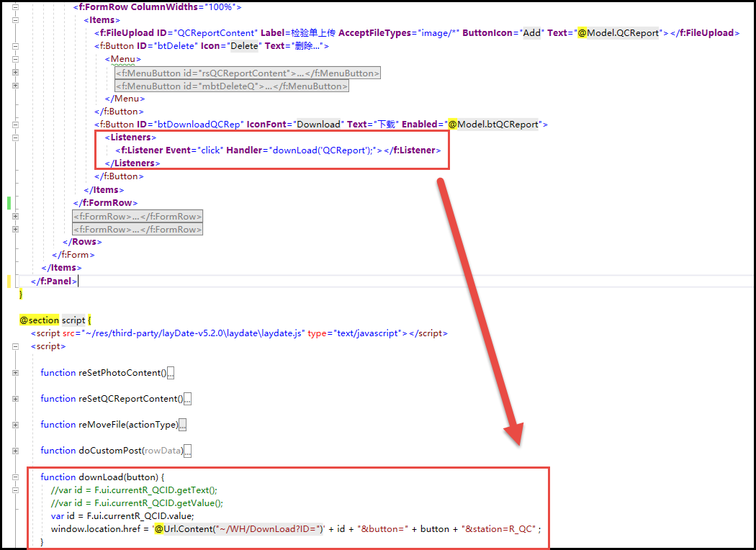Click the "QCReportContent" ID value
756x550 pixels.
215,33
